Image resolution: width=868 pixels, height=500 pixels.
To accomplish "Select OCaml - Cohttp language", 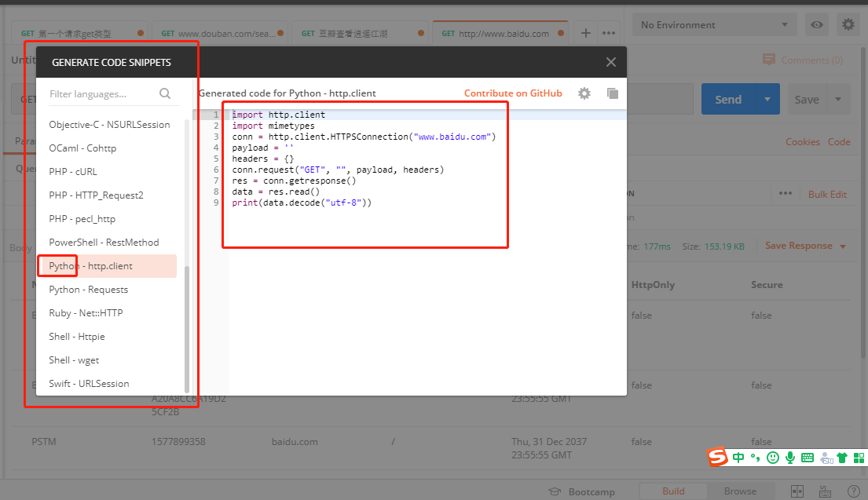I will (109, 148).
